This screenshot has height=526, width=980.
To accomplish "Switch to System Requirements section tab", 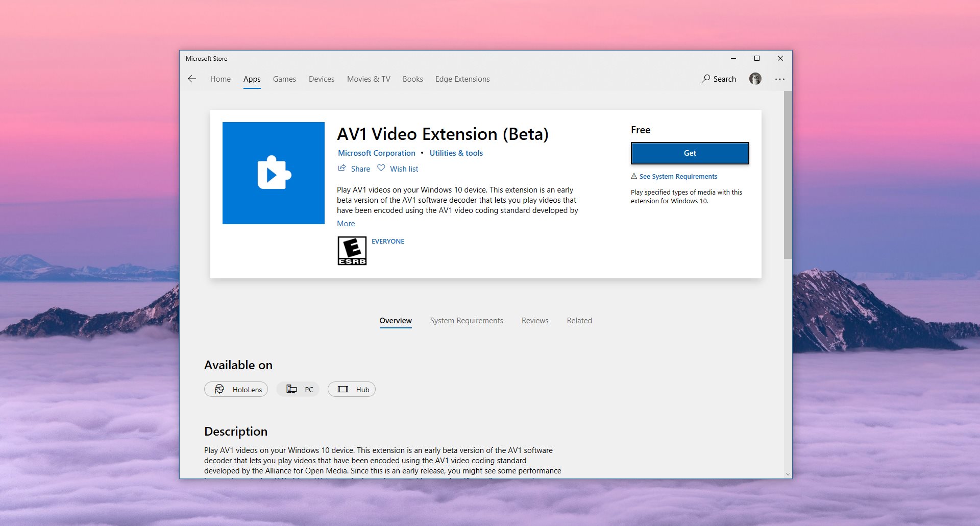I will 467,321.
